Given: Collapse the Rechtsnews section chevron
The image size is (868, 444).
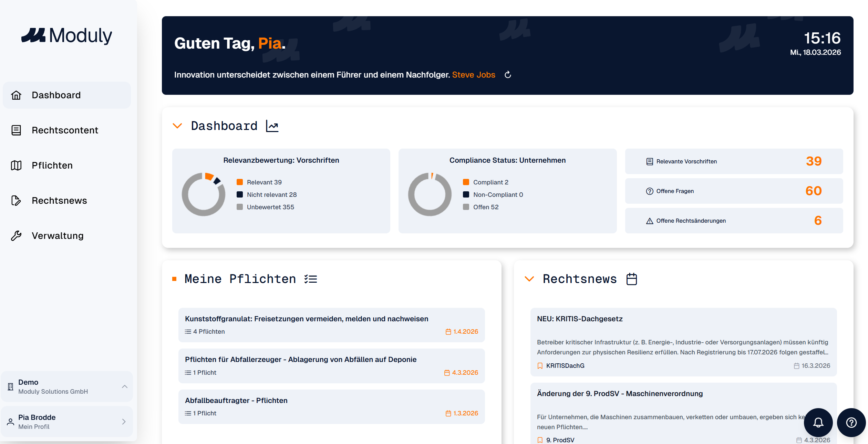Looking at the screenshot, I should (529, 279).
